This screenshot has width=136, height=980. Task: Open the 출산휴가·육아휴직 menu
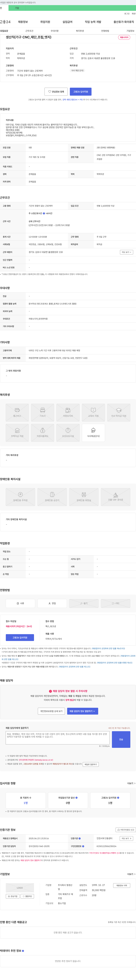[124, 22]
